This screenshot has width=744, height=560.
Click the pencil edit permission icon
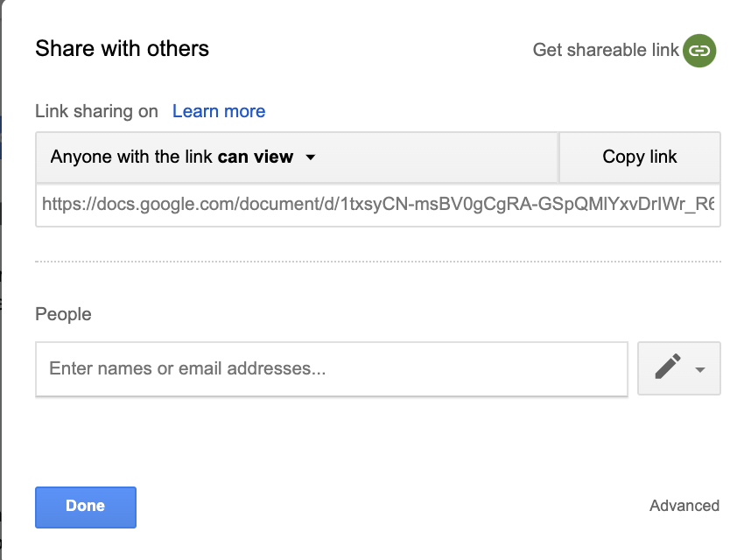668,367
